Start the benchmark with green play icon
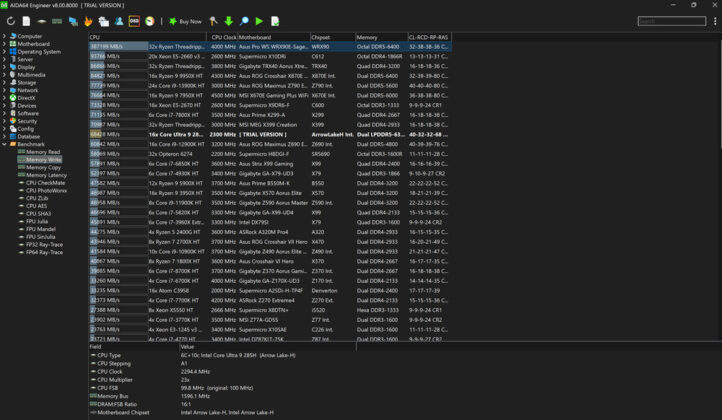Image resolution: width=722 pixels, height=420 pixels. click(x=259, y=21)
